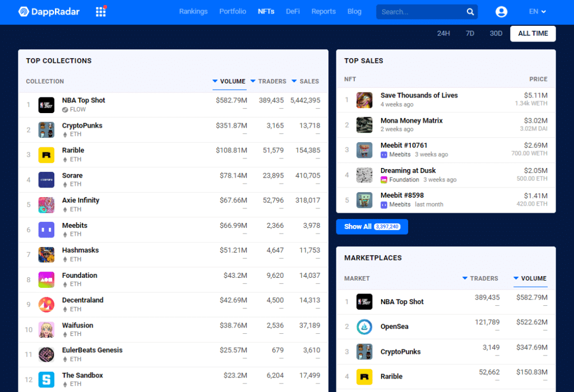View Mona Money Matrix NFT thumbnail

tap(364, 125)
